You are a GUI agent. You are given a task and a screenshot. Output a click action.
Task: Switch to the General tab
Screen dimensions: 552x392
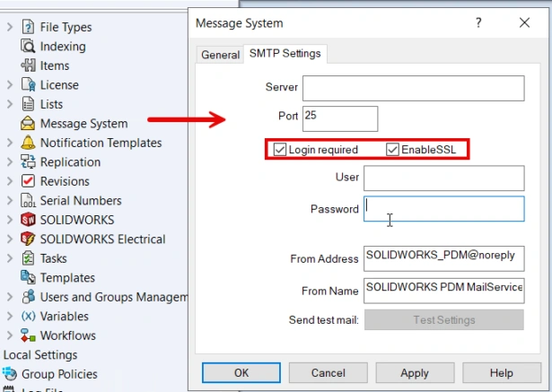[220, 55]
